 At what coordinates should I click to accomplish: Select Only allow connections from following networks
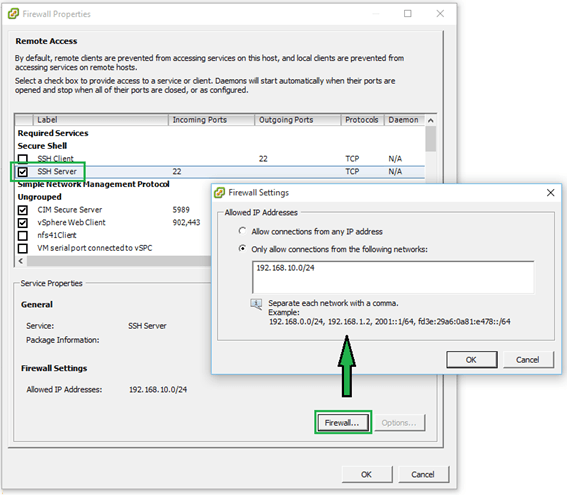(242, 248)
